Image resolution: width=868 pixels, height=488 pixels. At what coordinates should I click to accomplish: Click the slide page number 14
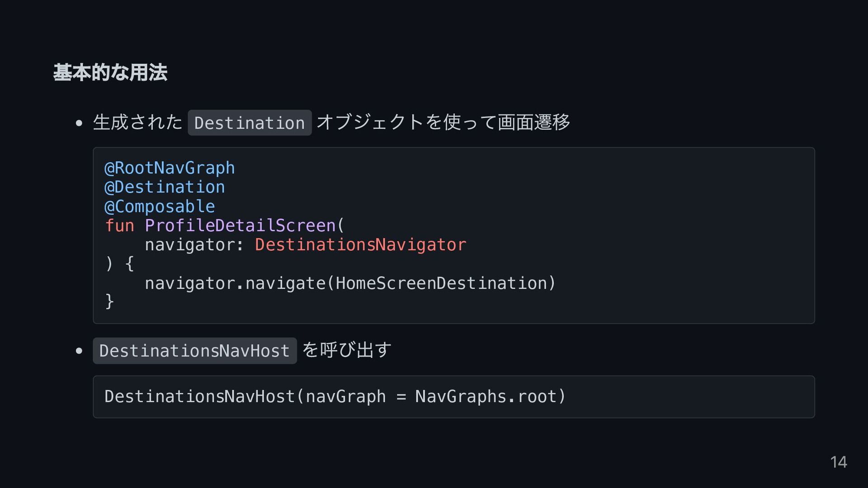[839, 462]
